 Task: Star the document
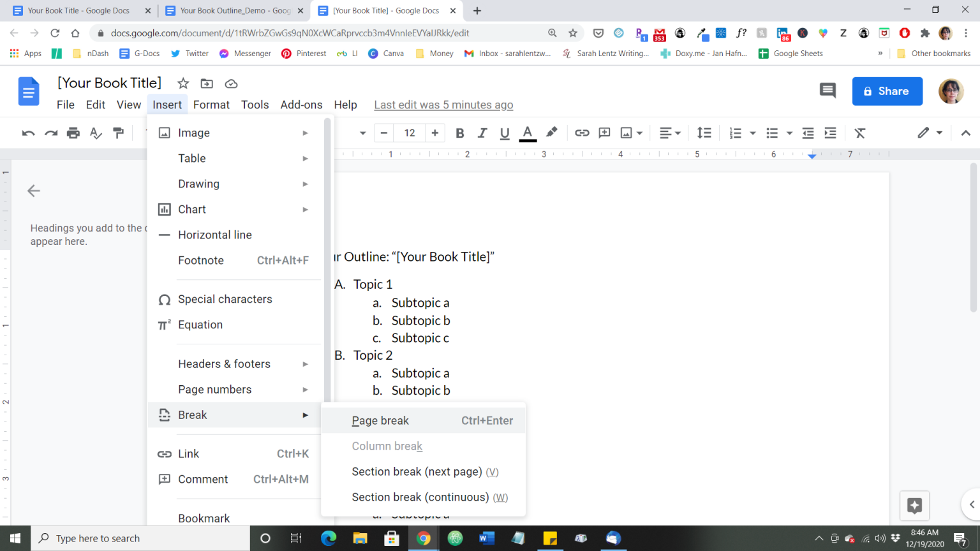click(x=183, y=84)
